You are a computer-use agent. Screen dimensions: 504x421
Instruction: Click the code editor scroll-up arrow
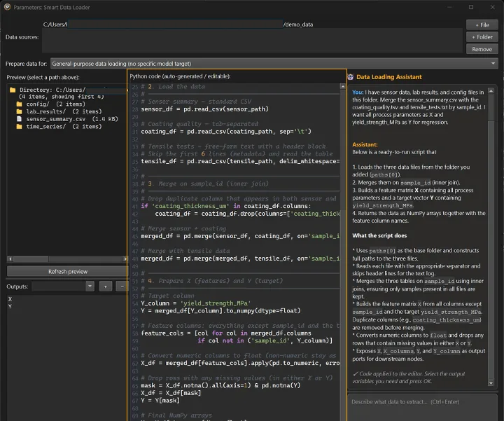pos(342,87)
